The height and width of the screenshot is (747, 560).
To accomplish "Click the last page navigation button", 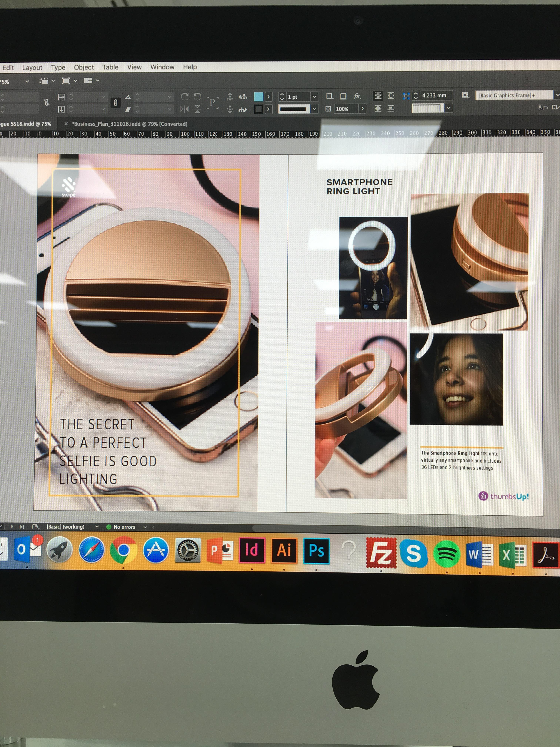I will [22, 527].
